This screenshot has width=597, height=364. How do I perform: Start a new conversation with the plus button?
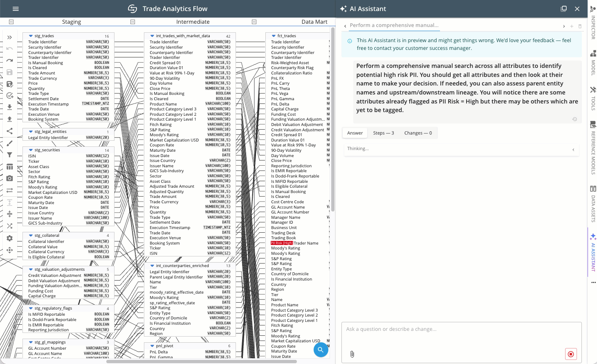(572, 26)
